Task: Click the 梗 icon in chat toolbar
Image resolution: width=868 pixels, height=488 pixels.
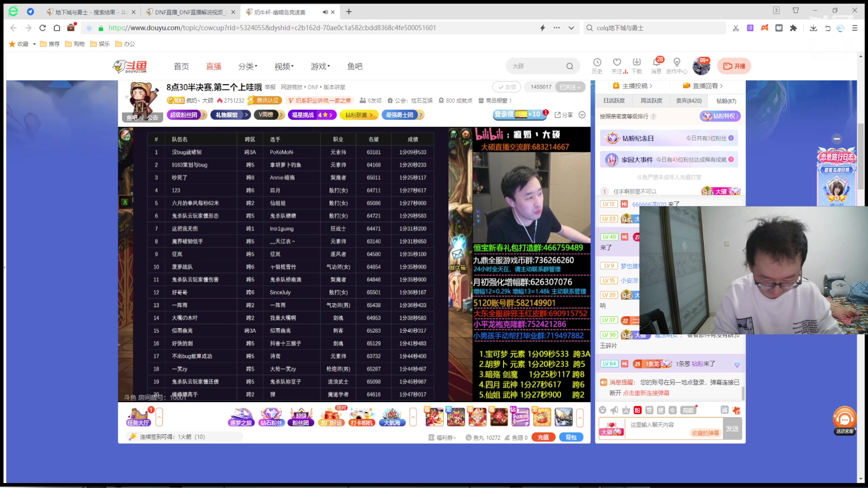Action: tap(661, 410)
